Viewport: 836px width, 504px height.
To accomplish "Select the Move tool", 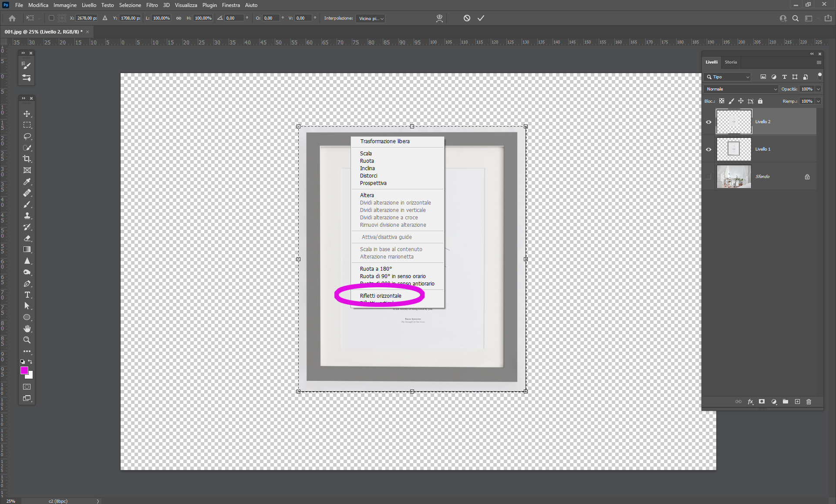I will click(27, 114).
